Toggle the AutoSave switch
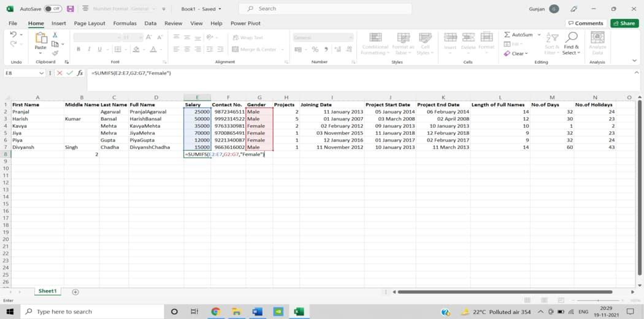644x319 pixels. [53, 9]
